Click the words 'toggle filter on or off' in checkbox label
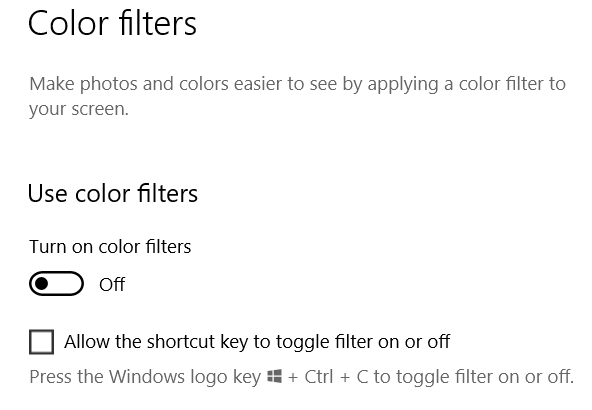The height and width of the screenshot is (410, 592). pos(363,342)
